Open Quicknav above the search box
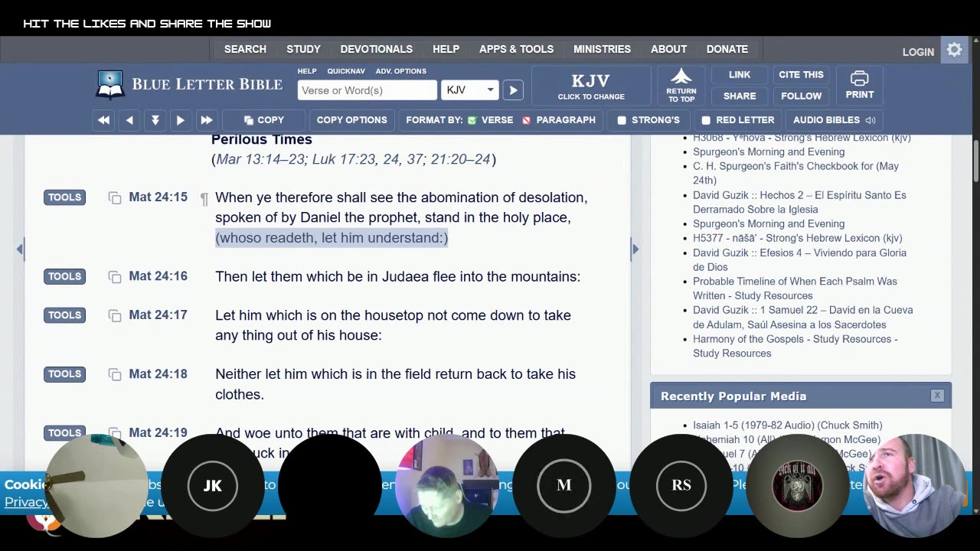Image resolution: width=980 pixels, height=551 pixels. pos(346,71)
